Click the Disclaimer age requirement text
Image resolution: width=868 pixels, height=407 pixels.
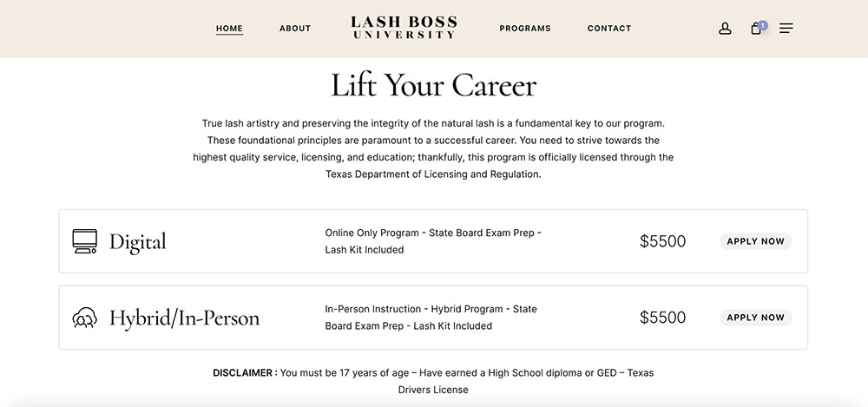click(x=433, y=381)
